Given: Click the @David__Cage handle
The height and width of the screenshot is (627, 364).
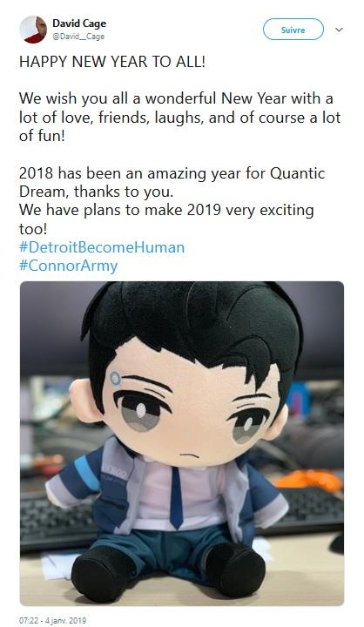Looking at the screenshot, I should [x=78, y=37].
